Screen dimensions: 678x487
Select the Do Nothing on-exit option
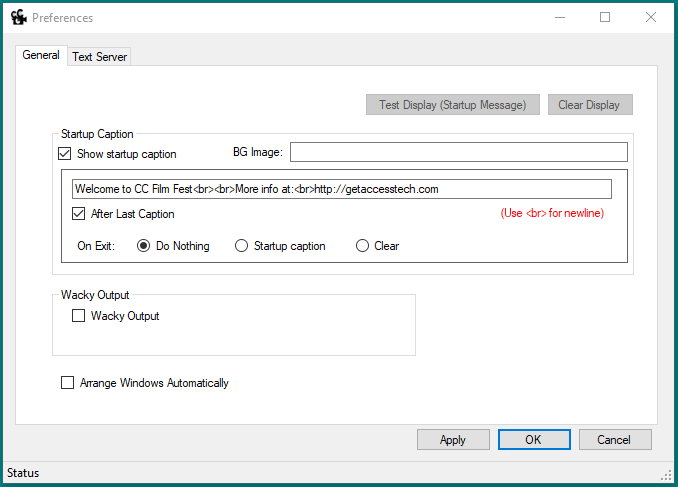coord(144,246)
